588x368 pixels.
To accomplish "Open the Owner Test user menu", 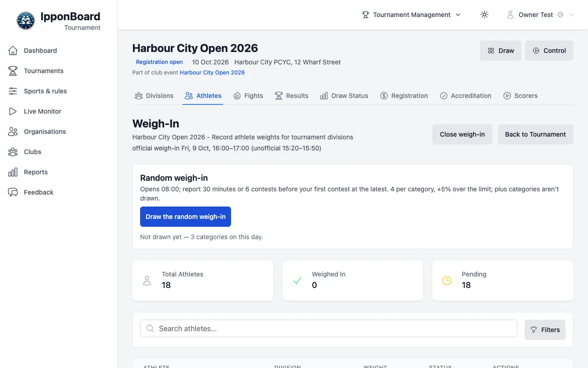I will 540,15.
